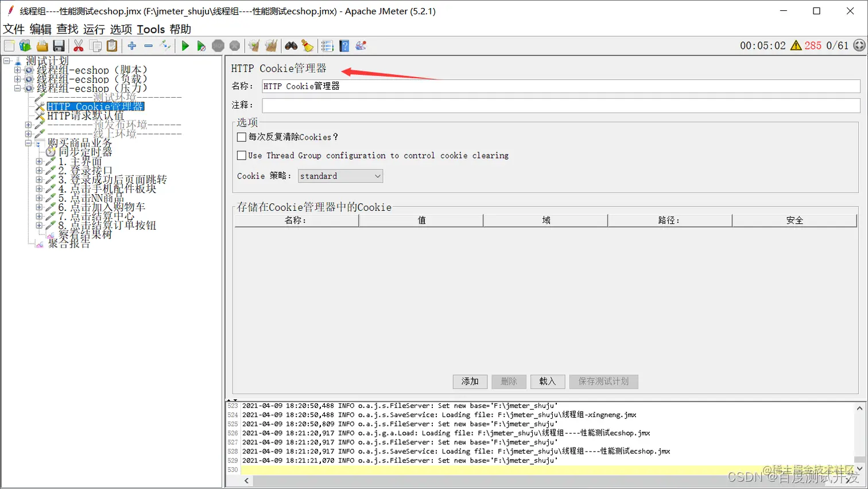Collapse the 购买商品业务 node
The height and width of the screenshot is (489, 868).
tap(28, 143)
